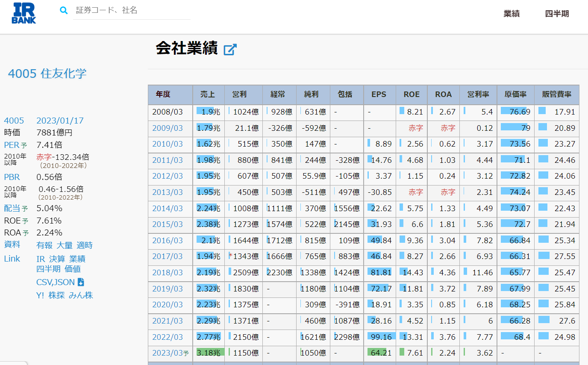Open the PBR link in sidebar
Screen dimensions: 588x365
click(x=12, y=177)
